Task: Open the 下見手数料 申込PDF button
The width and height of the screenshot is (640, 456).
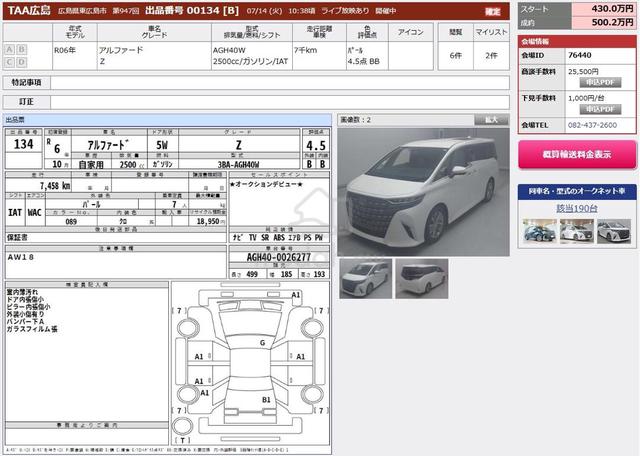Action: (600, 109)
